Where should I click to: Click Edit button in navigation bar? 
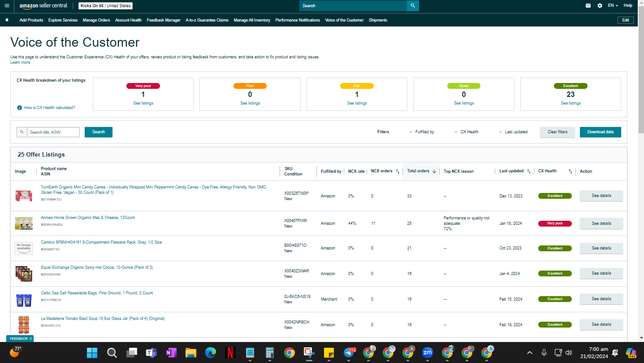point(626,20)
